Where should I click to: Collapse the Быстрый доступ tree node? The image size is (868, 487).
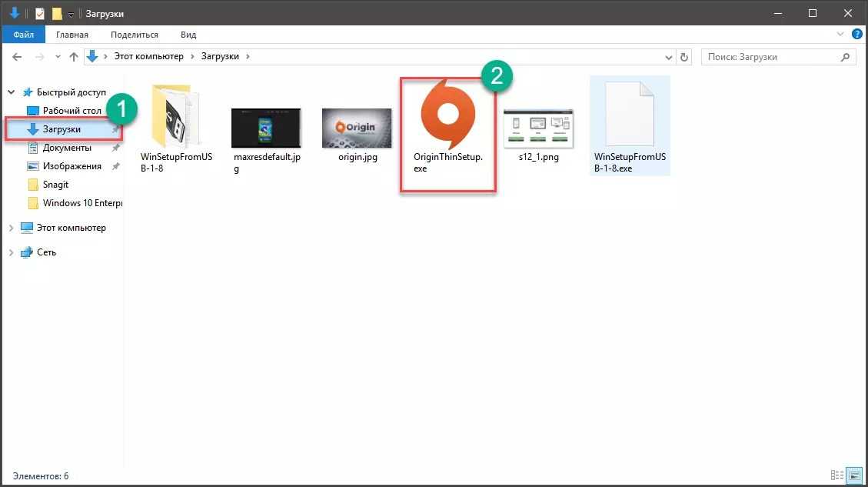11,92
